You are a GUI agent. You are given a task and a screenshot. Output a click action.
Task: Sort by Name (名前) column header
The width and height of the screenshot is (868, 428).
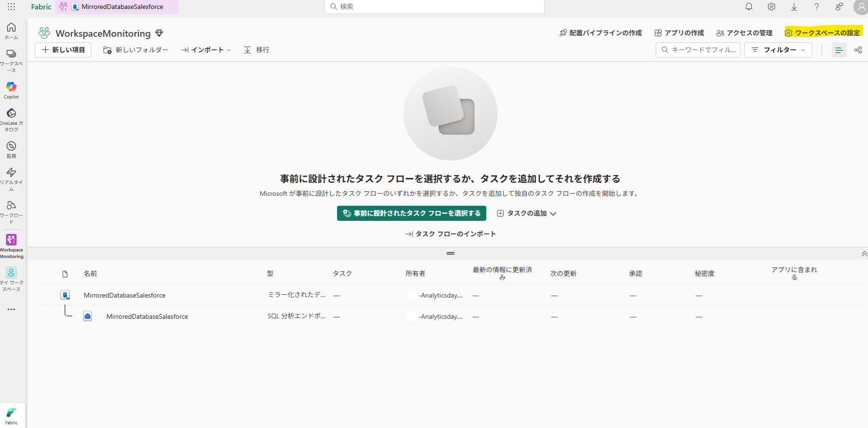[90, 274]
